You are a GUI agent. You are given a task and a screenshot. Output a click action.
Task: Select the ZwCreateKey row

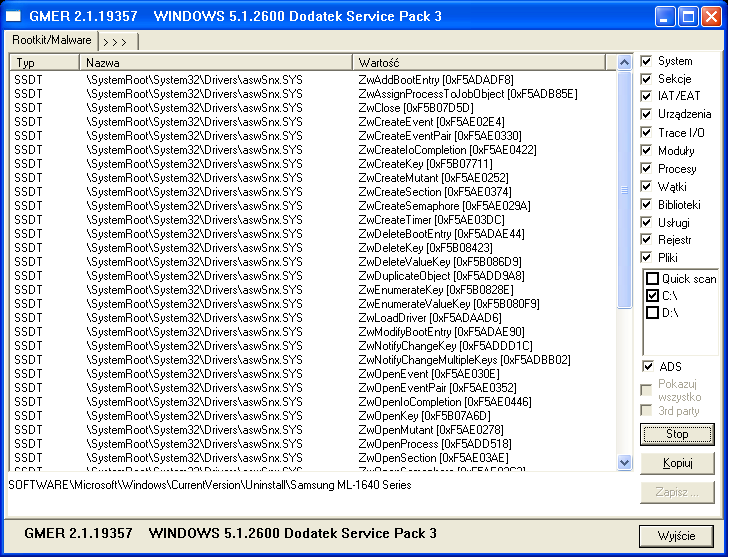[x=313, y=164]
